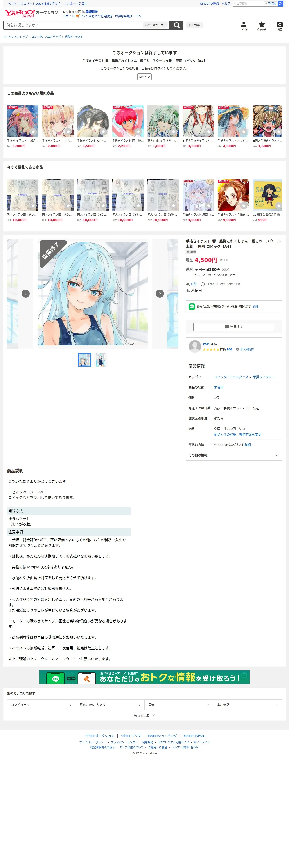
Task: Click ＋条件指定 filter button
Action: [195, 25]
